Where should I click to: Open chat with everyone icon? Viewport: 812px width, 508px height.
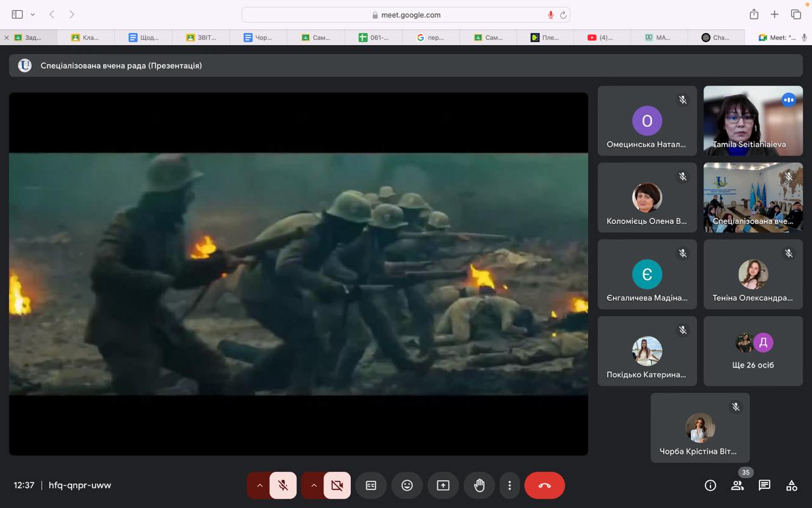(764, 485)
